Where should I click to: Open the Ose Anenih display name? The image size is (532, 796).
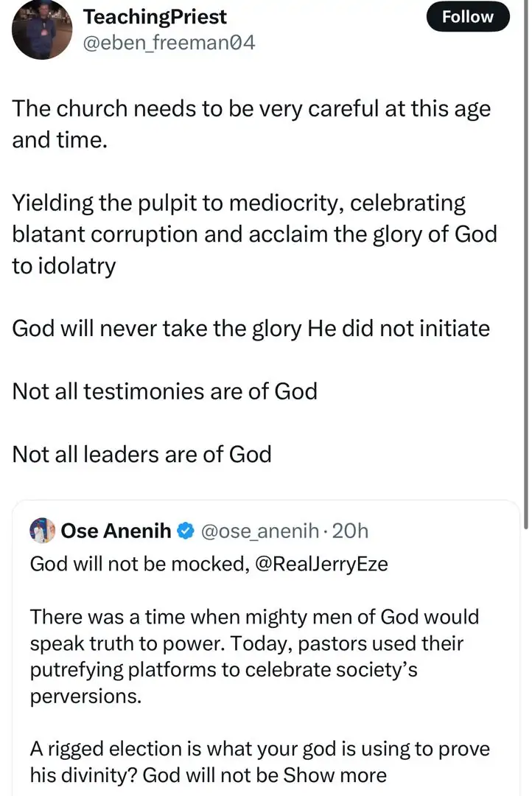pos(116,530)
